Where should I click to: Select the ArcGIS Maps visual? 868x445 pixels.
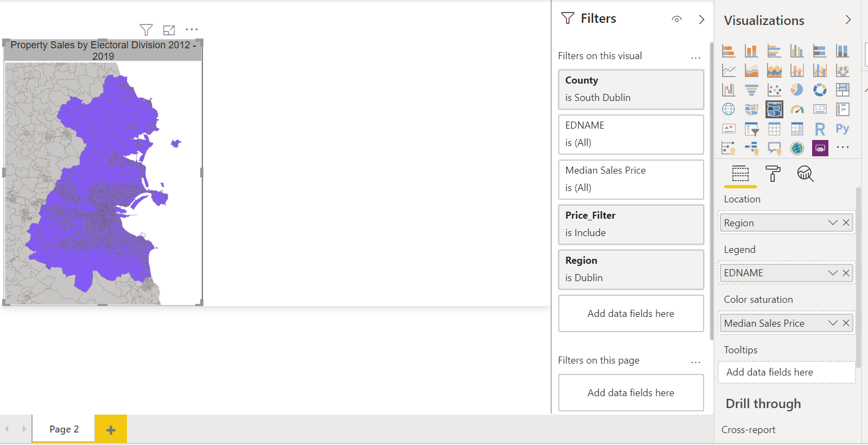(797, 148)
